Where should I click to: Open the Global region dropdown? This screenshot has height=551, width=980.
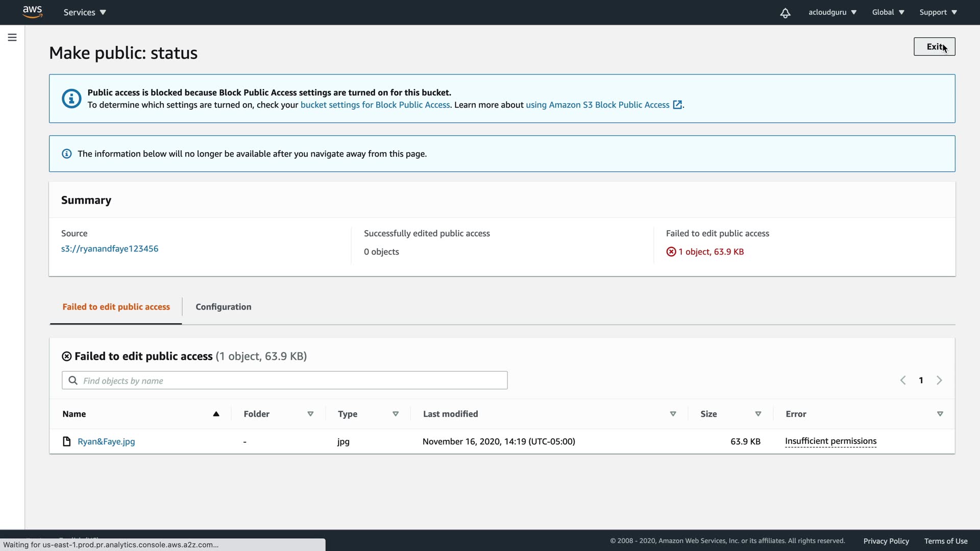click(888, 12)
